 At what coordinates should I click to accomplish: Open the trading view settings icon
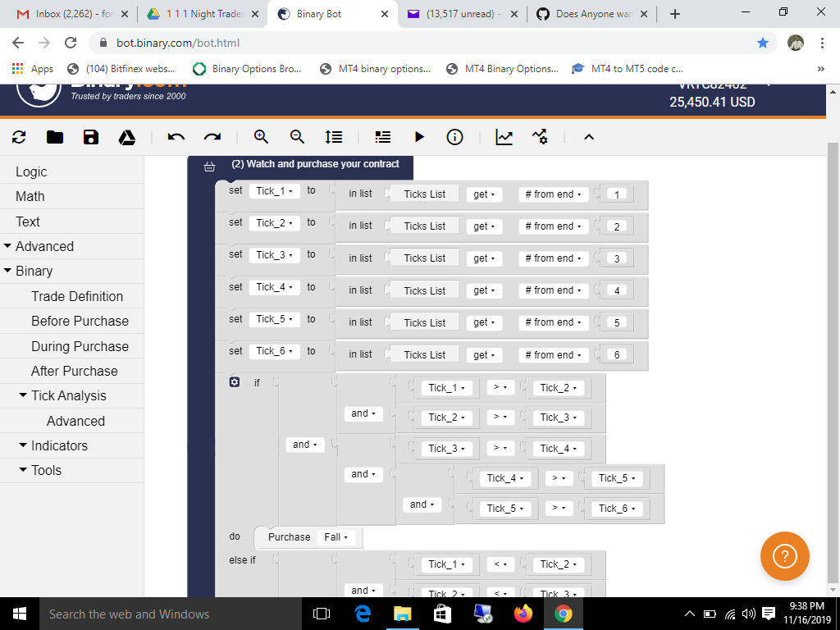tap(540, 137)
